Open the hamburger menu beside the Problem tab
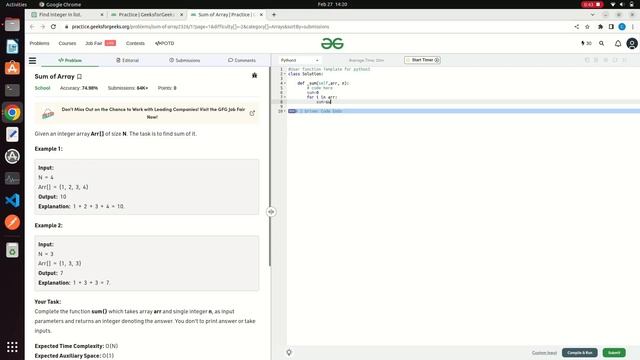Image resolution: width=640 pixels, height=360 pixels. (x=32, y=60)
